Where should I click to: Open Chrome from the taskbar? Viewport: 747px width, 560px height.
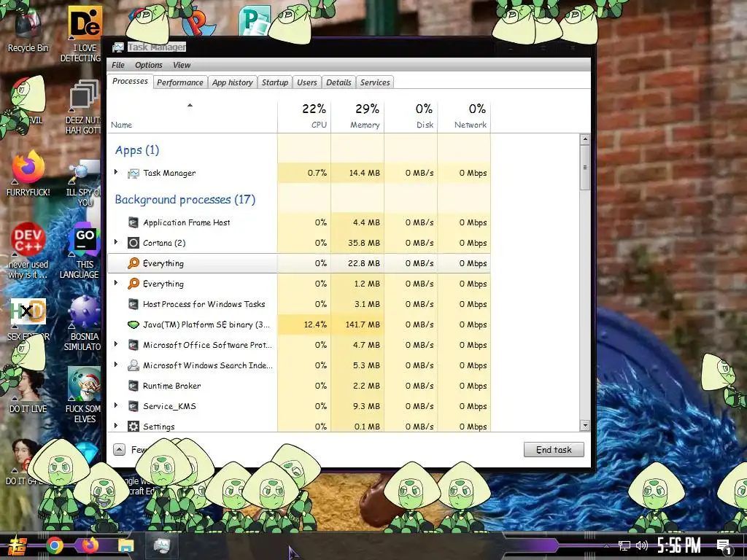point(55,545)
